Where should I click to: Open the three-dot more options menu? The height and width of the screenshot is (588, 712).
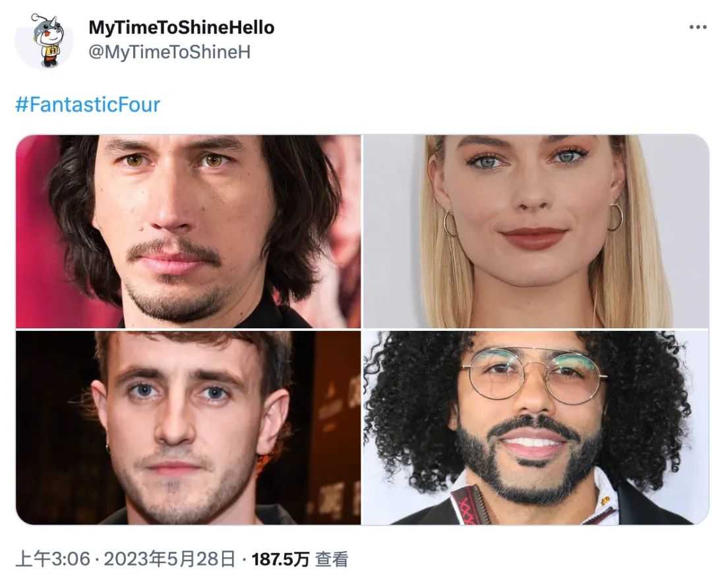[x=698, y=27]
